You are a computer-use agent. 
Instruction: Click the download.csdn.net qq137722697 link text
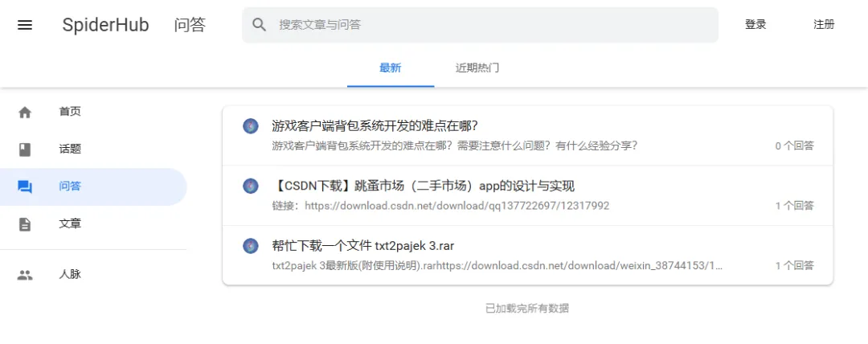tap(457, 206)
